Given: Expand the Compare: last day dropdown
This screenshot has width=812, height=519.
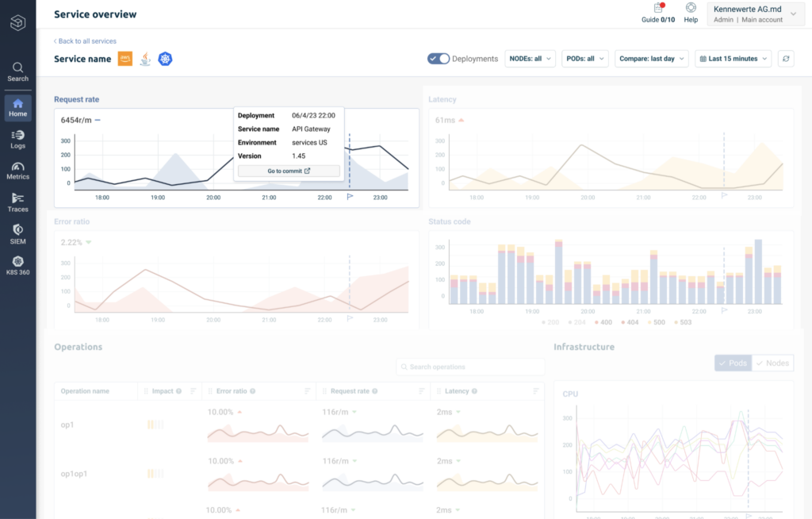Looking at the screenshot, I should point(652,59).
